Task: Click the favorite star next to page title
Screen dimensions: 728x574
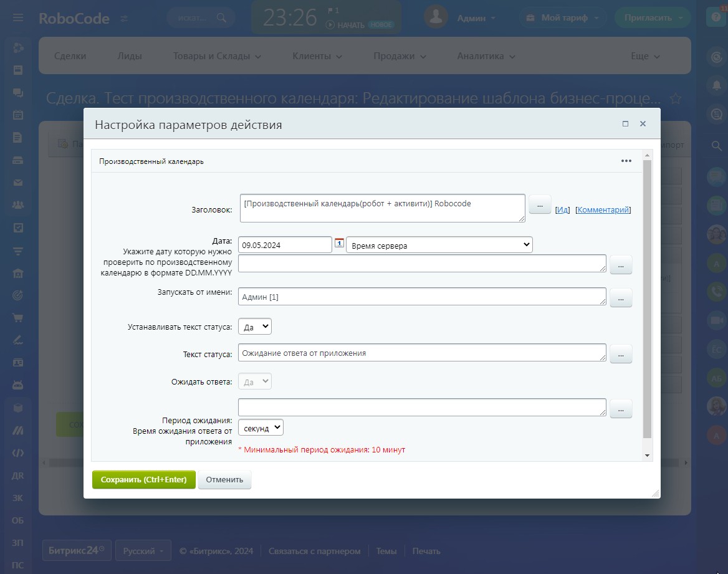Action: pyautogui.click(x=674, y=98)
